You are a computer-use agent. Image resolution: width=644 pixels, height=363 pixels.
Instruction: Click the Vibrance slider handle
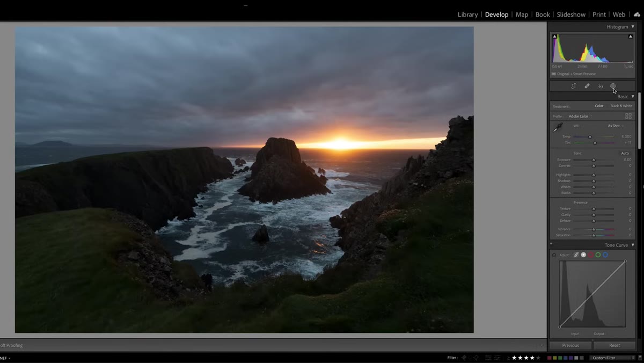pyautogui.click(x=594, y=230)
